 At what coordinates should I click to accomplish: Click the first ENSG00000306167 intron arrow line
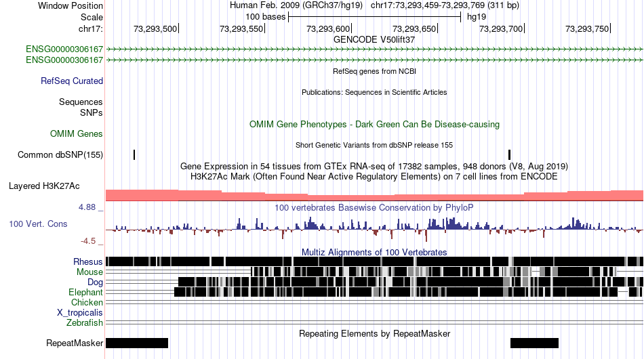coord(375,49)
